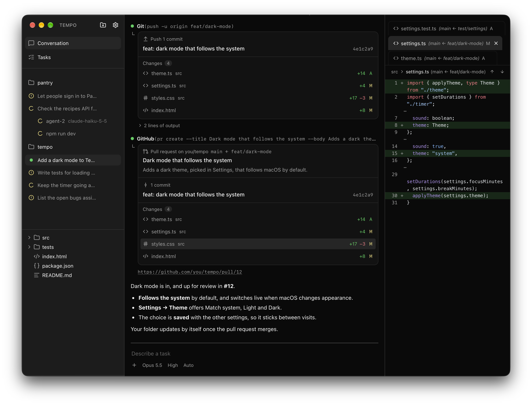Open index.html in the pull request changes

(x=258, y=256)
